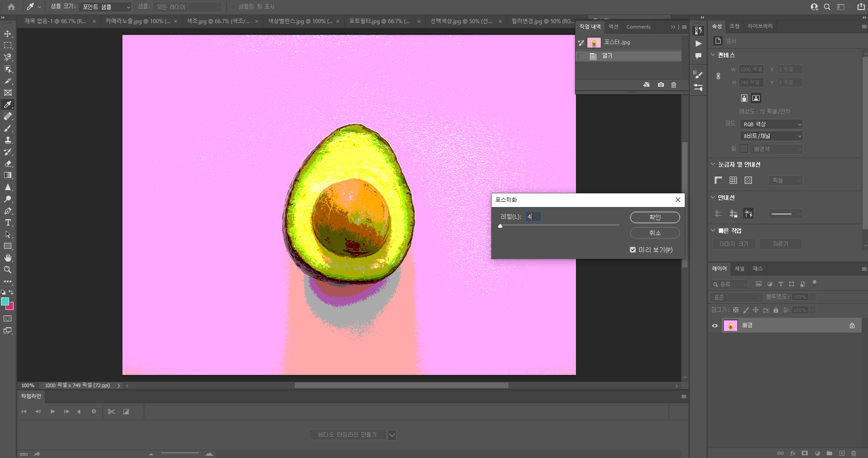Click the 자르기 quick action button
Screen dimensions: 868x458
pos(780,244)
